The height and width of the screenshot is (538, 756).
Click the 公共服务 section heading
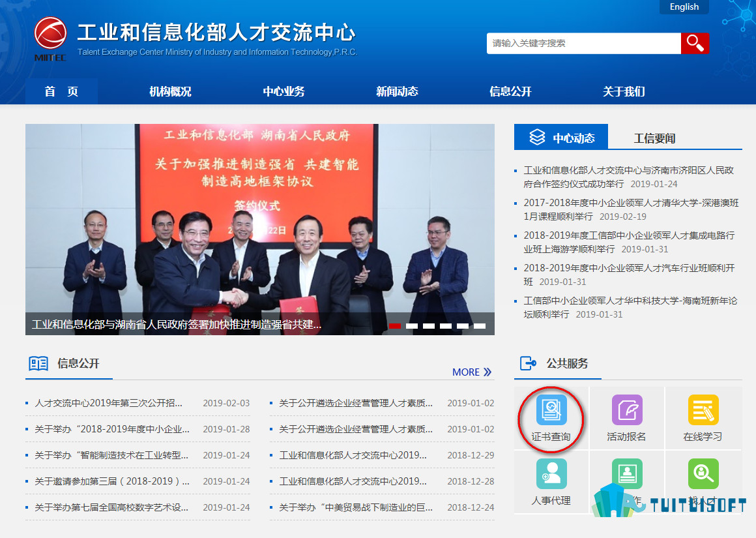tap(567, 363)
